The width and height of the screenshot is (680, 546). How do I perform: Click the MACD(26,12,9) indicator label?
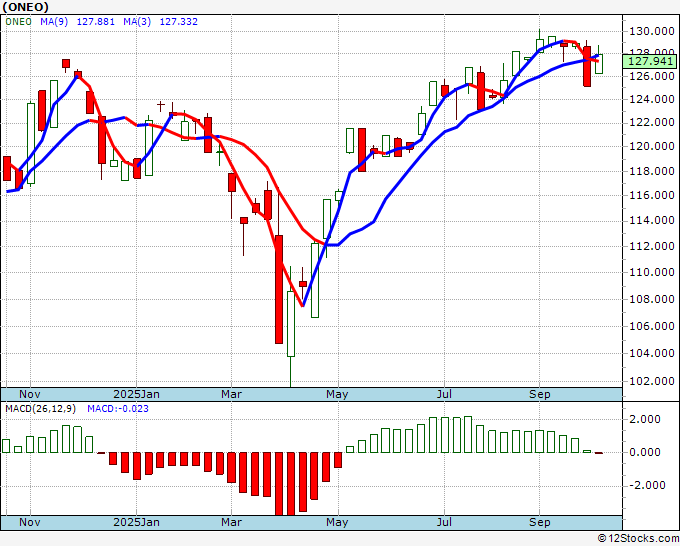coord(40,409)
